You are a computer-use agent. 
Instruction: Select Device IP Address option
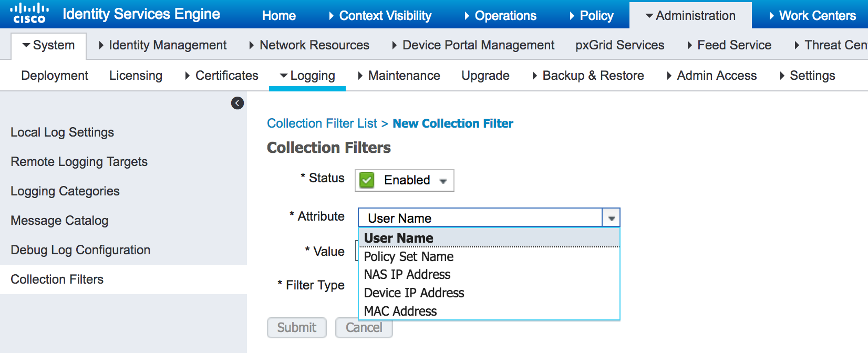(x=414, y=293)
